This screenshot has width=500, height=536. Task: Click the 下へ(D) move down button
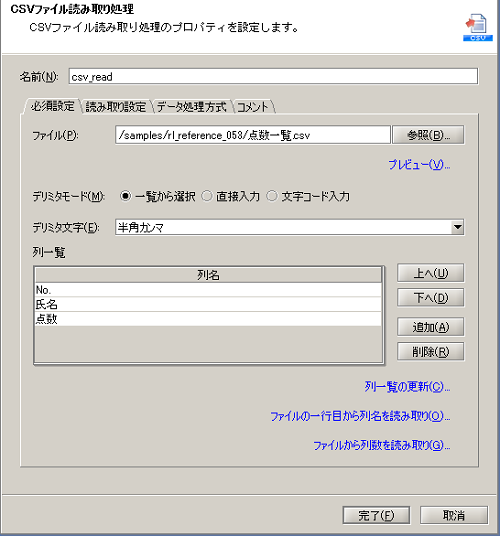(431, 298)
